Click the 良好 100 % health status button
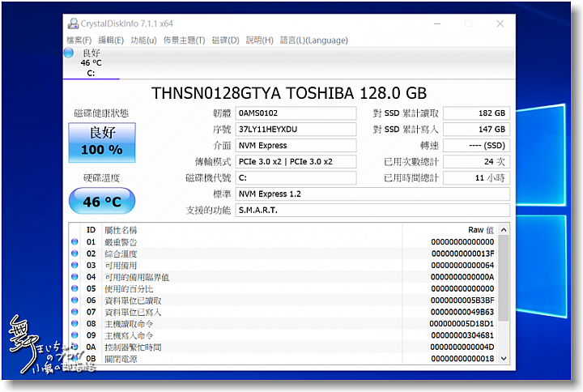Image resolution: width=583 pixels, height=392 pixels. click(x=102, y=143)
